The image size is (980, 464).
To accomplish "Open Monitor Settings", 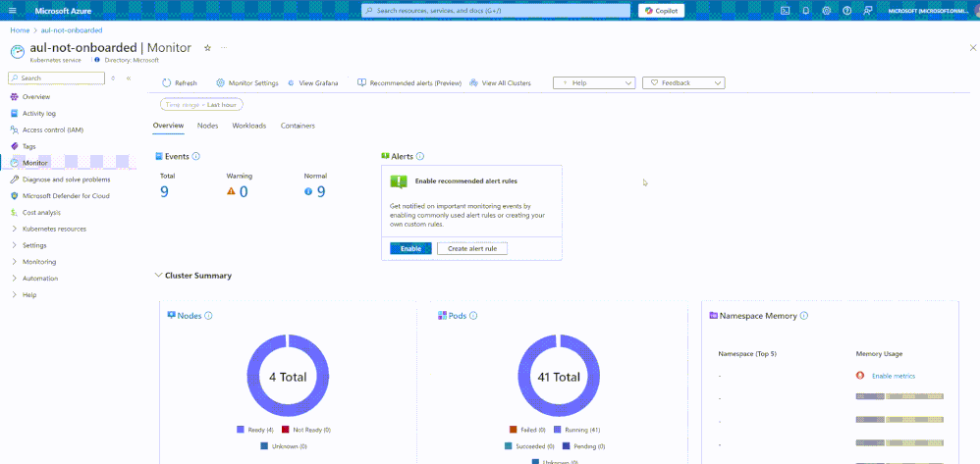I will (x=246, y=83).
